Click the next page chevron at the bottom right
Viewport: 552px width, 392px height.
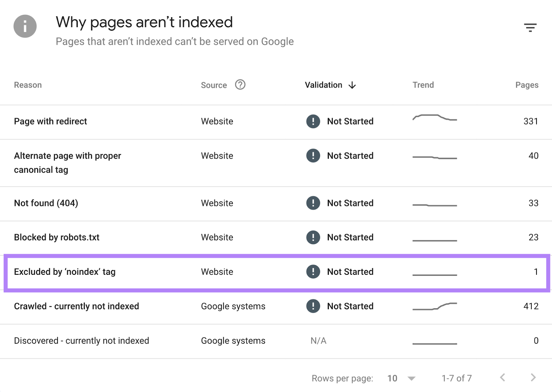[x=532, y=378]
